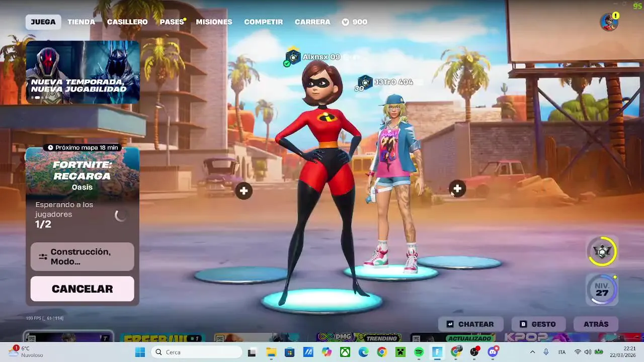
Task: Open Copilot from the taskbar
Action: point(327,352)
